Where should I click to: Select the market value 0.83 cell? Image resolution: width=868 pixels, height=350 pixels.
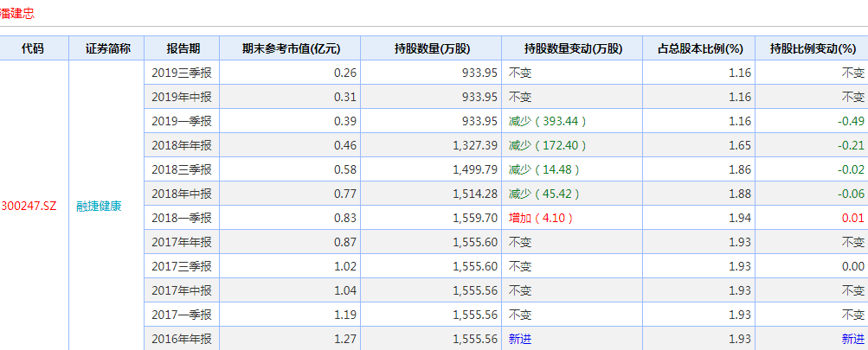click(290, 218)
